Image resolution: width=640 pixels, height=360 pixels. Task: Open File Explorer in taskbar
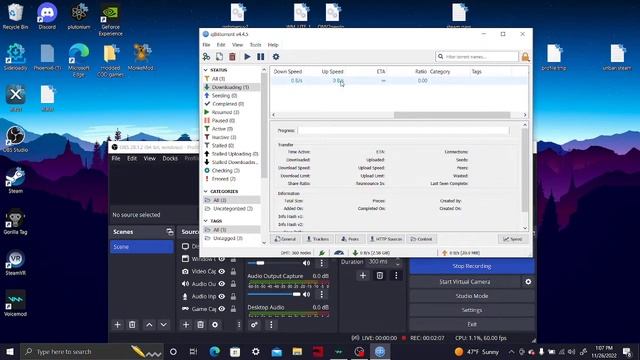297,351
